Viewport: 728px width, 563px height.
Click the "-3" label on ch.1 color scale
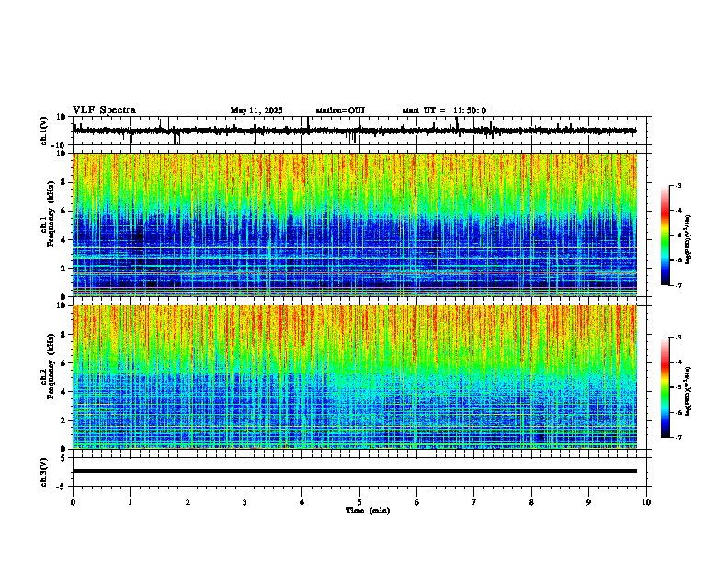677,185
